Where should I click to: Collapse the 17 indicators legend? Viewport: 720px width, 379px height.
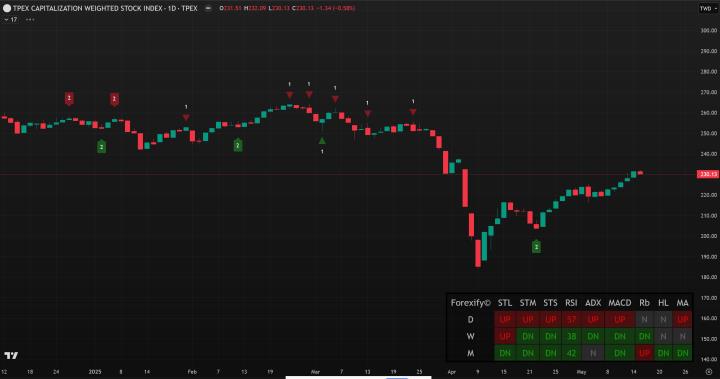(11, 19)
